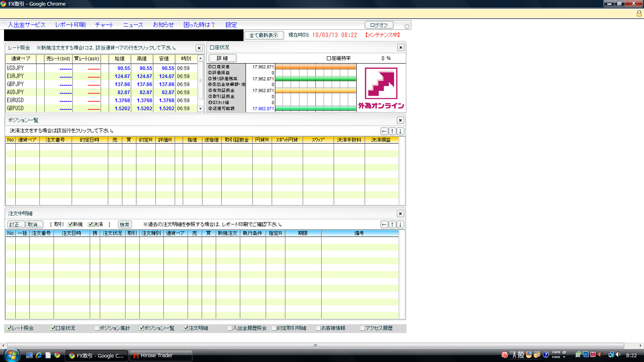Enable the お客様情報 checkbox
644x362 pixels.
[318, 328]
